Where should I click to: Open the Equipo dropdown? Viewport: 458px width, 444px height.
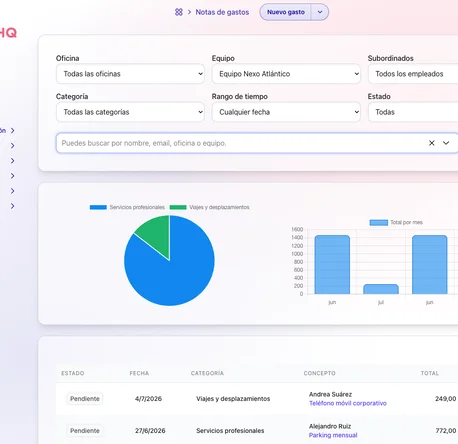pos(286,74)
